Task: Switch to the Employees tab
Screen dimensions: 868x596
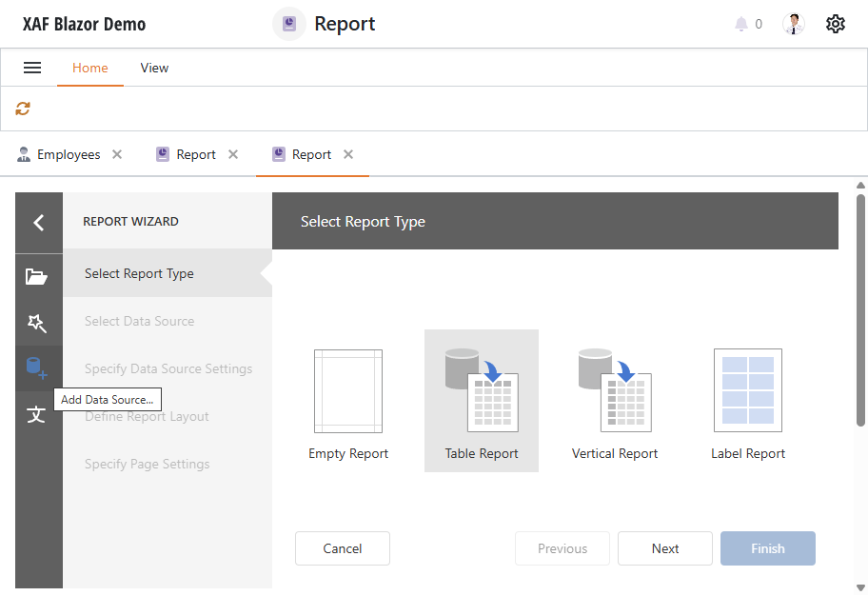Action: pyautogui.click(x=68, y=153)
